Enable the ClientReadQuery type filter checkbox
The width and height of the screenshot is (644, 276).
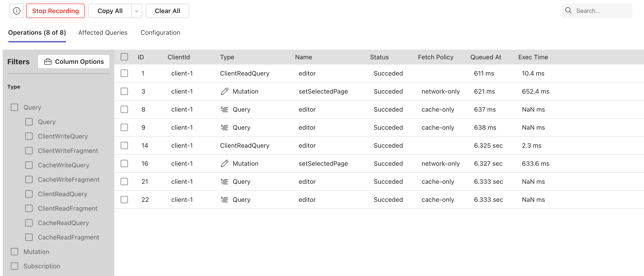pos(29,194)
